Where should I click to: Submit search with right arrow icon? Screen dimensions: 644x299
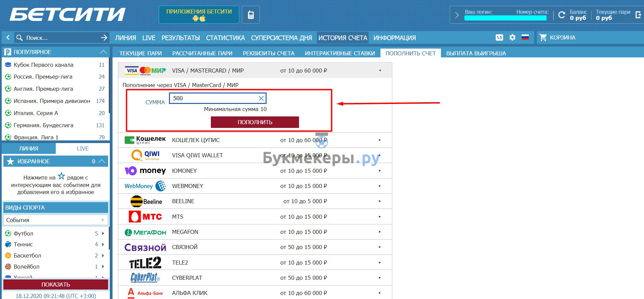104,37
